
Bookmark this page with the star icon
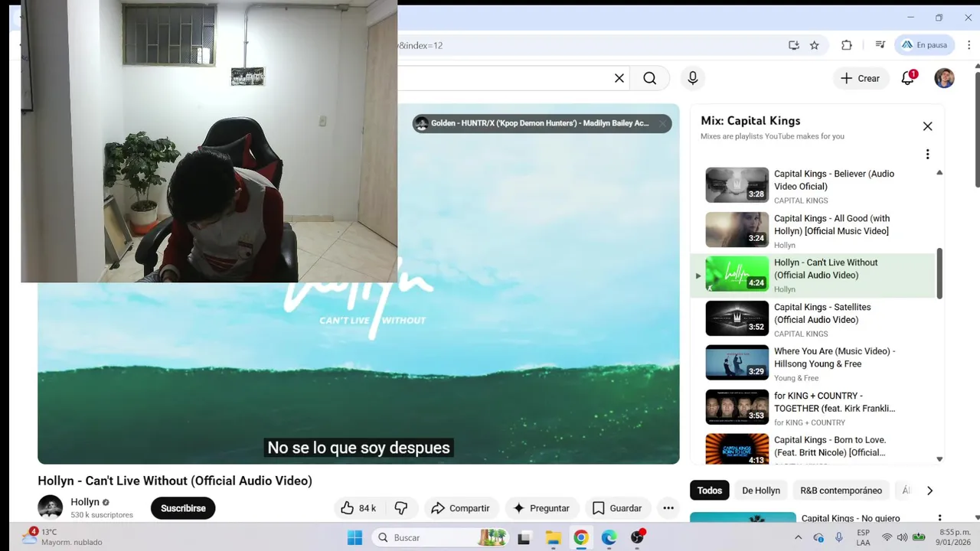[815, 45]
